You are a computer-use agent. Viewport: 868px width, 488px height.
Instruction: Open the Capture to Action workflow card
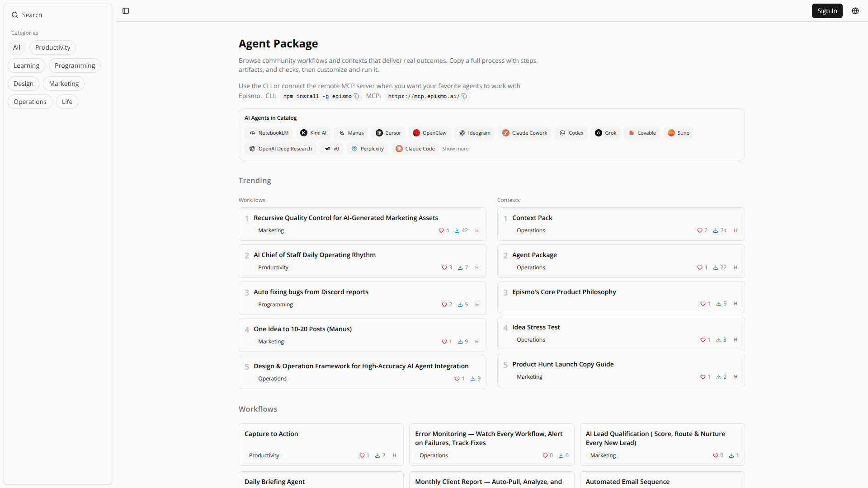[271, 434]
